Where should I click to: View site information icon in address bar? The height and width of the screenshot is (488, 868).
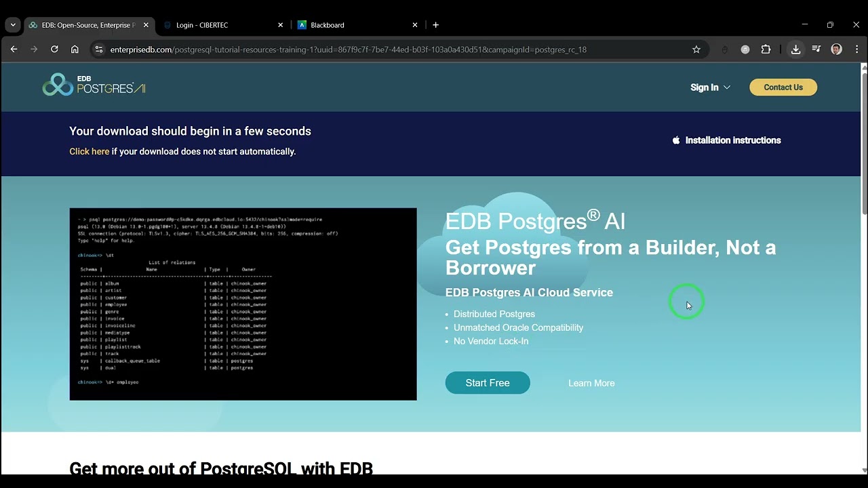tap(98, 49)
